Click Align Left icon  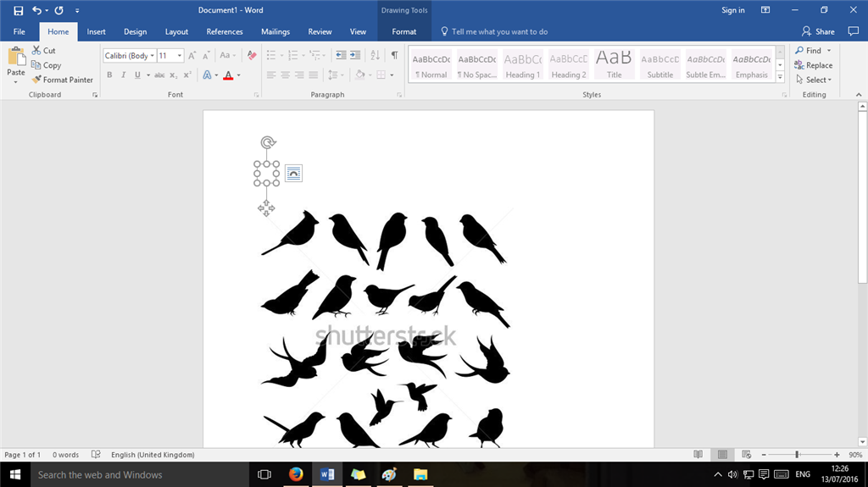(x=270, y=75)
